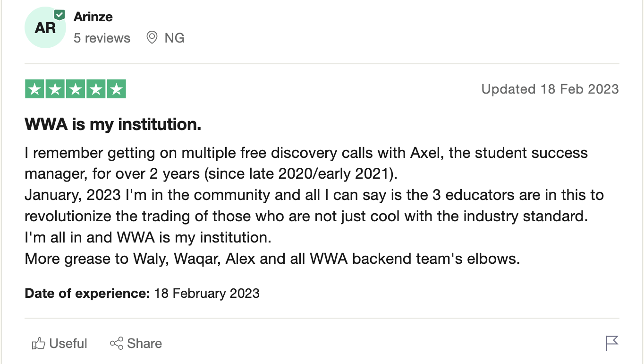Click the verified checkmark badge on the avatar
This screenshot has height=364, width=644.
[59, 15]
